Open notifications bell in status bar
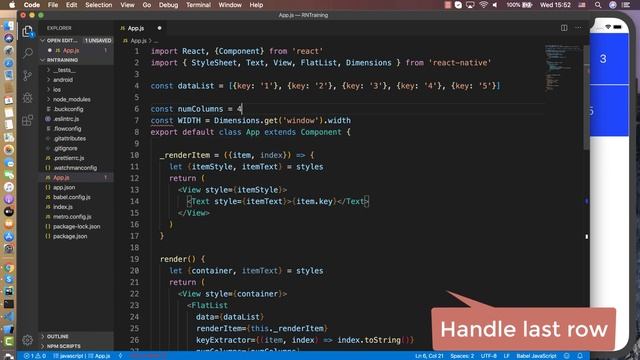The width and height of the screenshot is (640, 360). point(580,356)
